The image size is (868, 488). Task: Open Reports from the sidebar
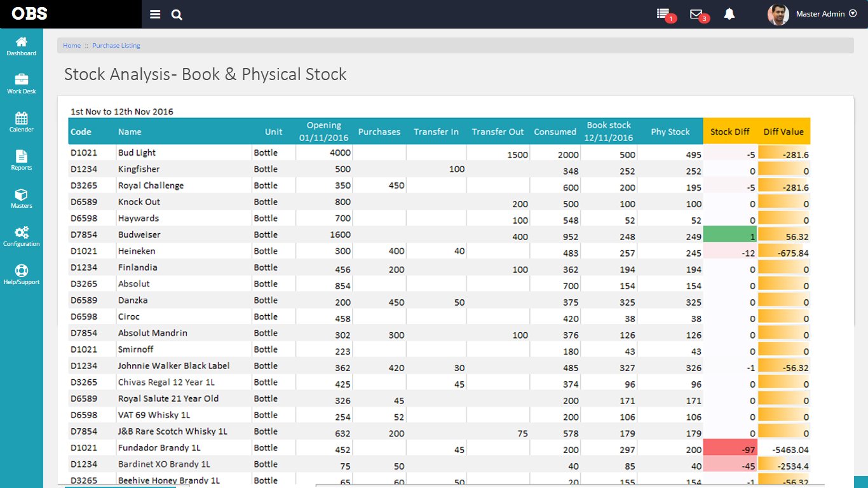tap(22, 160)
